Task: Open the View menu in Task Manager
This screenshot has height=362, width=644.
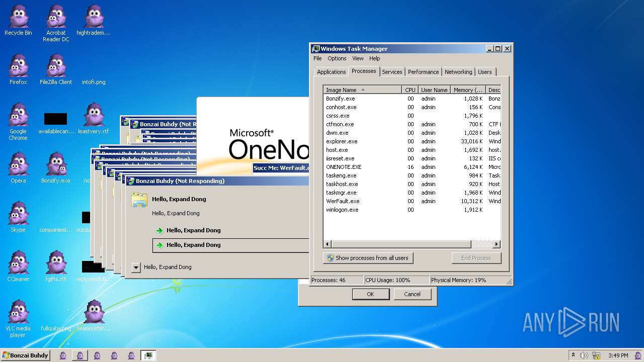Action: [x=358, y=58]
